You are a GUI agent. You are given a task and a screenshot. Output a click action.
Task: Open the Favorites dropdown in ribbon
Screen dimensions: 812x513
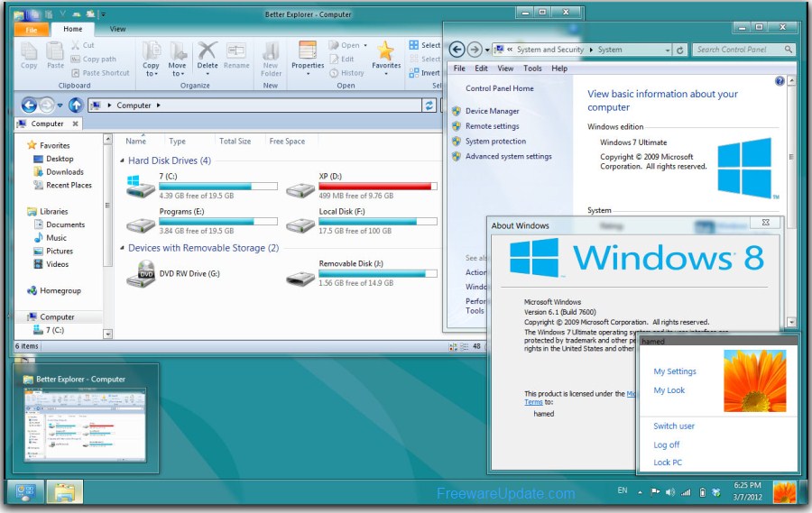[x=386, y=74]
